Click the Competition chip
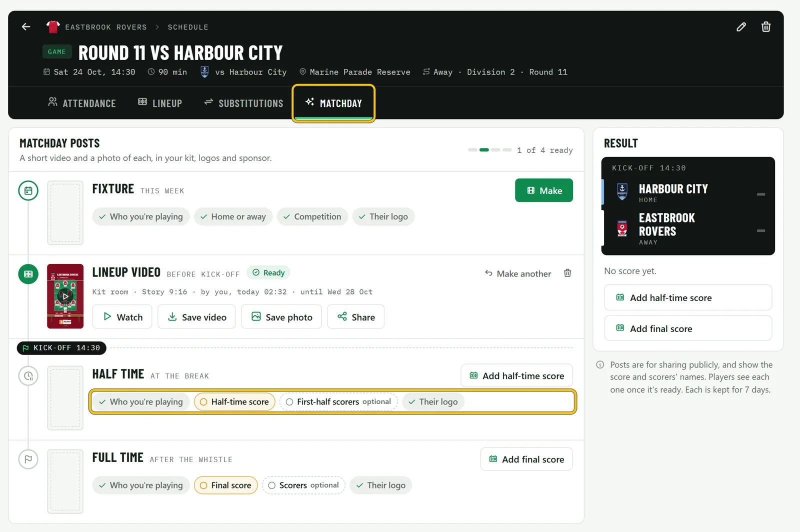The width and height of the screenshot is (800, 532). 312,216
